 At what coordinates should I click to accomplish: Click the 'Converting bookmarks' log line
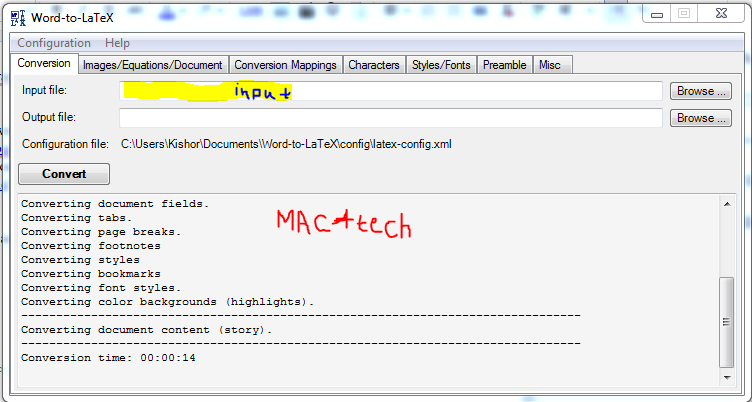tap(91, 274)
